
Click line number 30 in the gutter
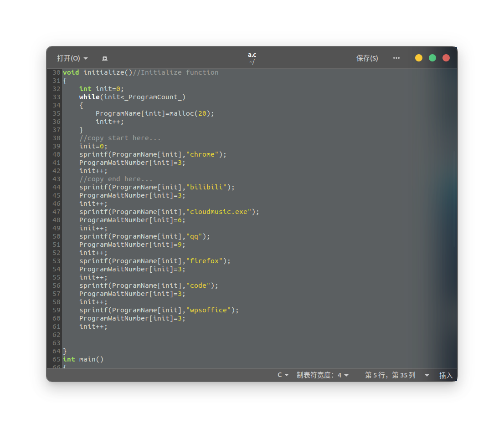click(56, 72)
